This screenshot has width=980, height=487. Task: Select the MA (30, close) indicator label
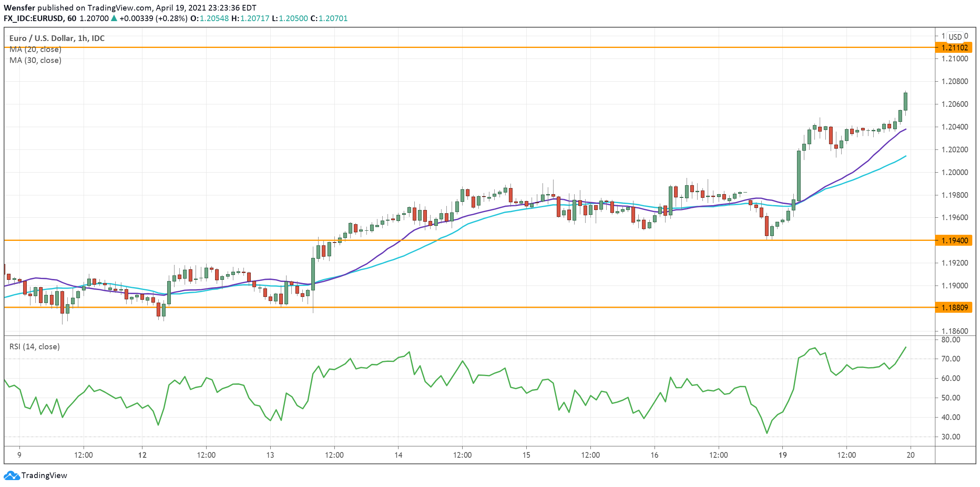point(35,61)
